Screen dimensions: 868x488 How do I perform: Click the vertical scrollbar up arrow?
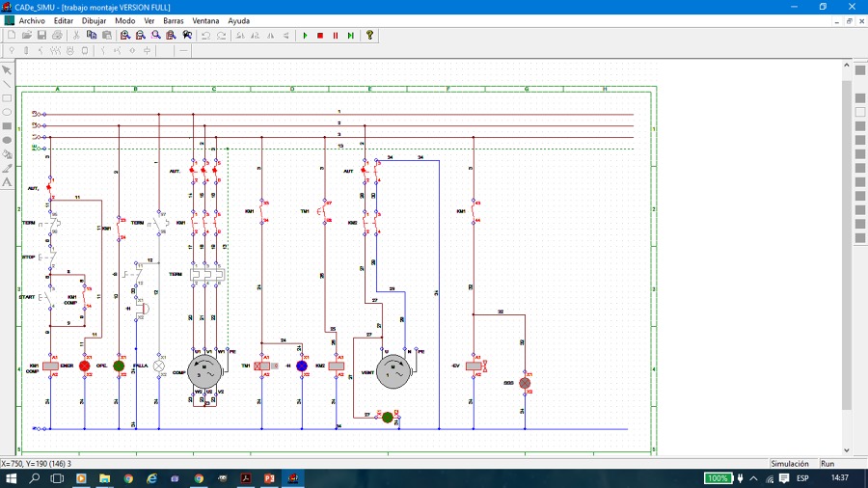[x=847, y=66]
